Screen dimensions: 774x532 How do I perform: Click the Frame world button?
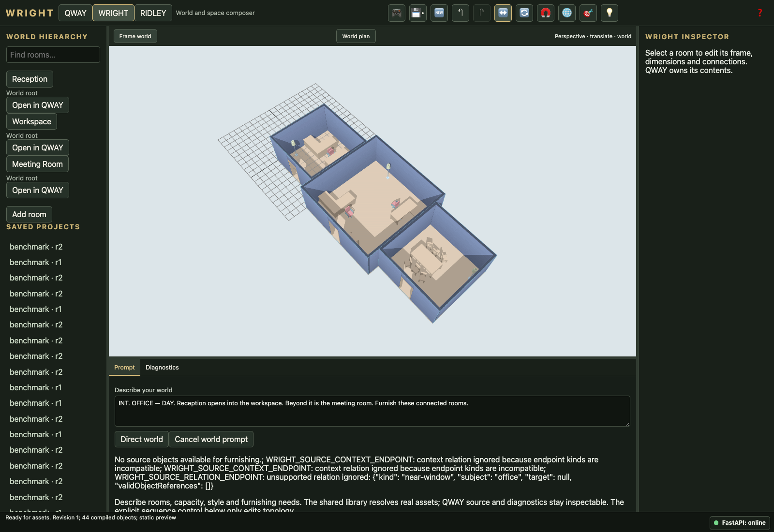point(135,36)
